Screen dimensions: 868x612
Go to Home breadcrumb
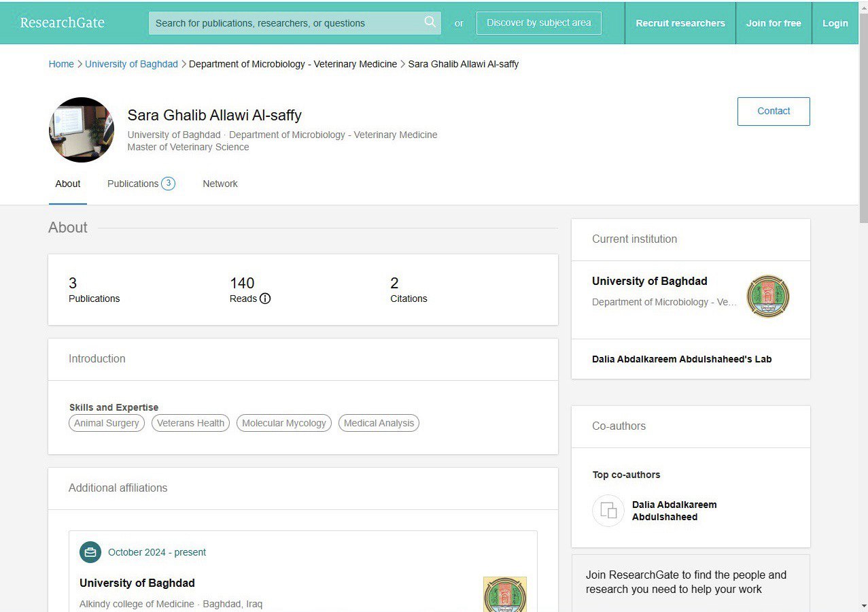click(61, 64)
